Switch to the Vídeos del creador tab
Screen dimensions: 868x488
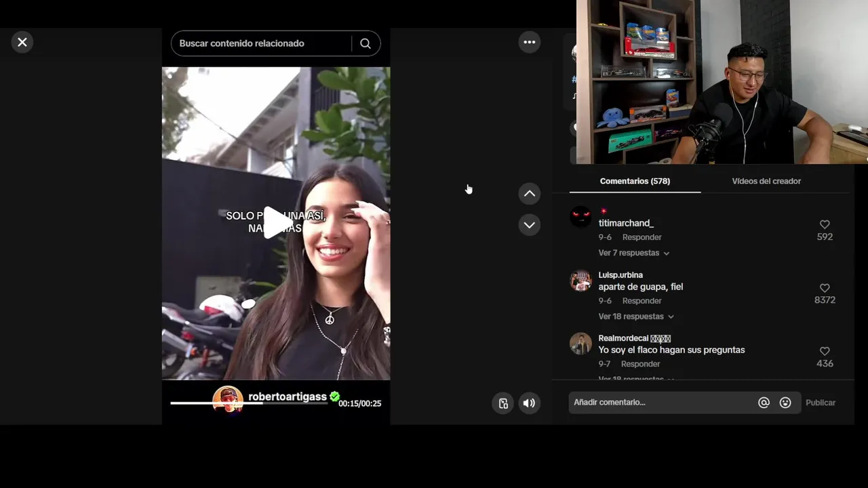coord(766,181)
